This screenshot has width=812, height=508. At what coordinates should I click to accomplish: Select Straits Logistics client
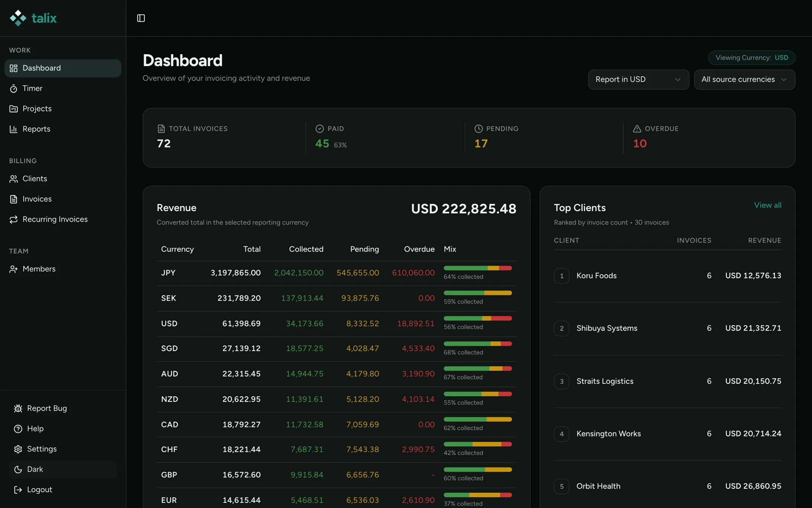[x=667, y=381]
